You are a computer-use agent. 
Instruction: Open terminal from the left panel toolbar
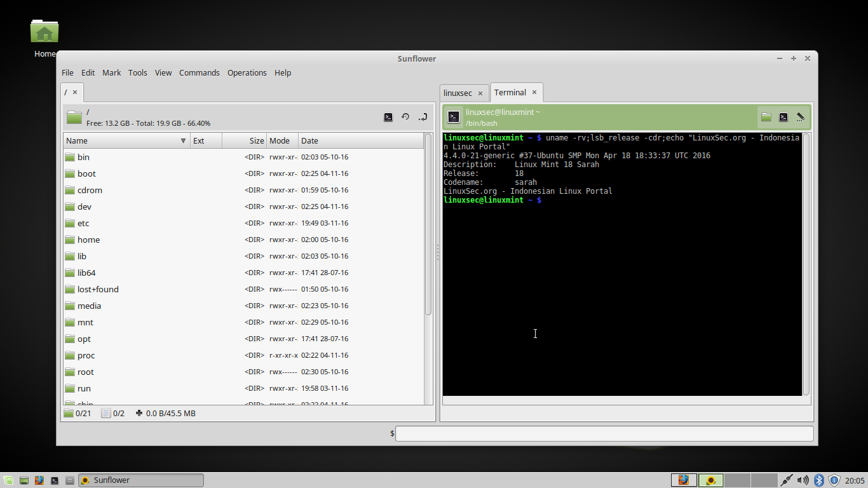pyautogui.click(x=388, y=117)
